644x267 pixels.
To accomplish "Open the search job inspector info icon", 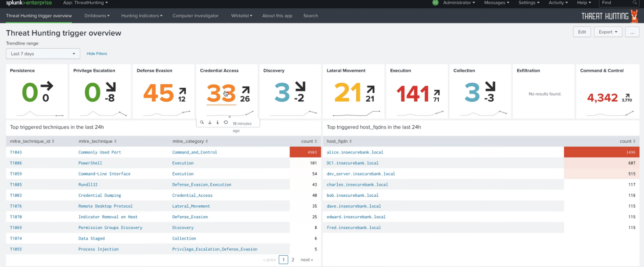I will 217,122.
